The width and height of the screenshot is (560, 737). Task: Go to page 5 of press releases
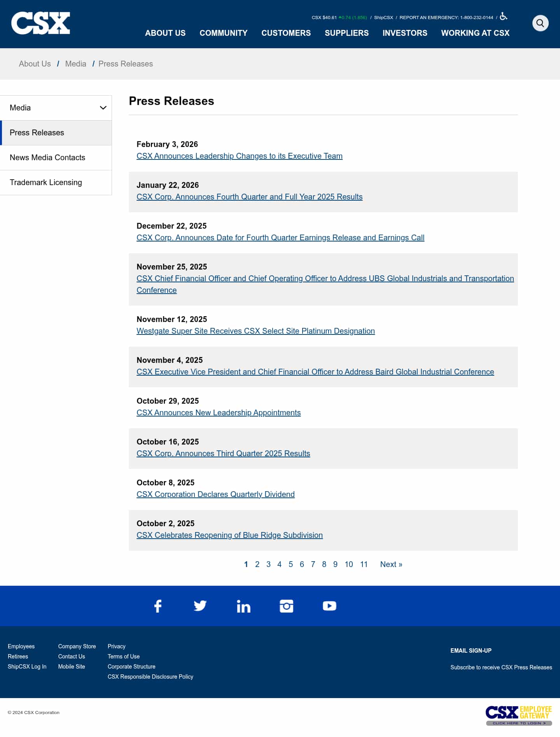(x=290, y=564)
